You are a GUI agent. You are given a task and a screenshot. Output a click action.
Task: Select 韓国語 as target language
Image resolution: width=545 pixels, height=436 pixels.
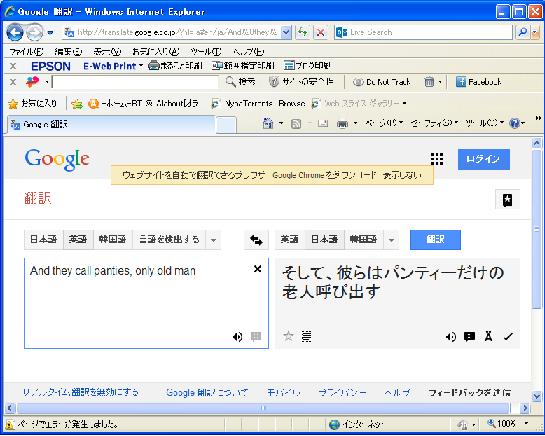point(364,240)
